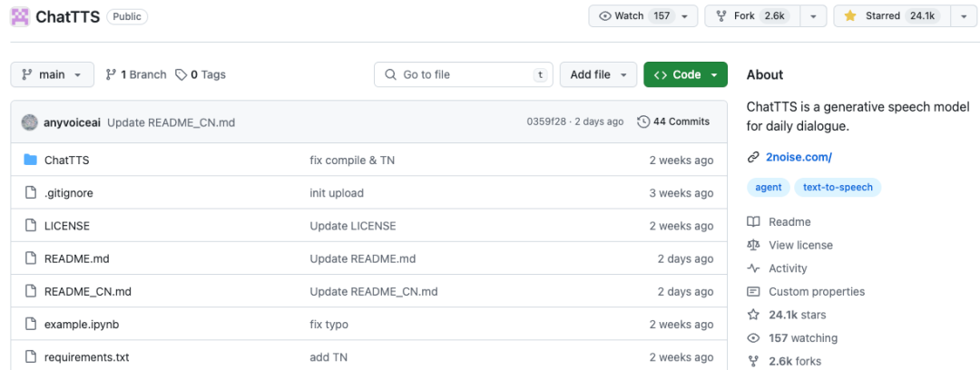Open the Add file dropdown
Image resolution: width=980 pixels, height=370 pixels.
(598, 74)
